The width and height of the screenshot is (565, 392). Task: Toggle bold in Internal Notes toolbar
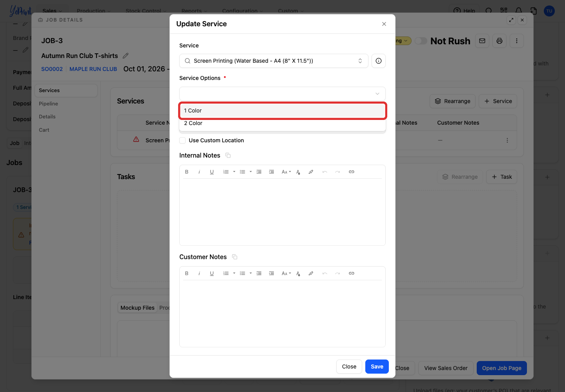187,172
